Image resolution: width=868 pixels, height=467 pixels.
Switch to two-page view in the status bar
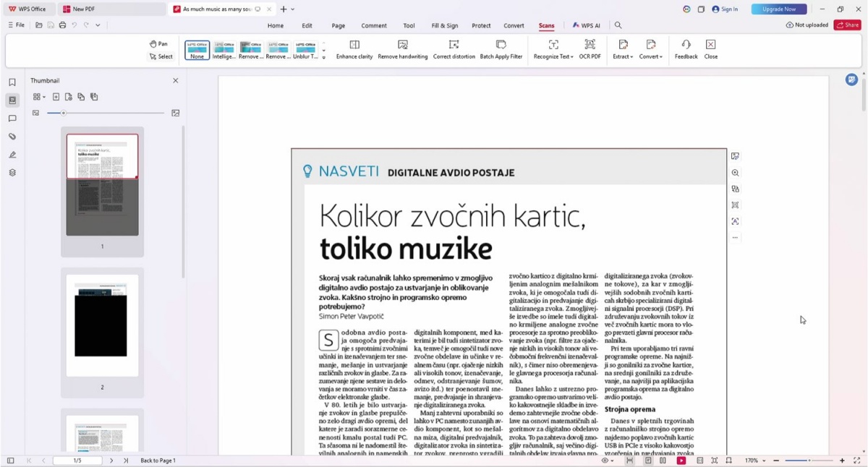[663, 460]
